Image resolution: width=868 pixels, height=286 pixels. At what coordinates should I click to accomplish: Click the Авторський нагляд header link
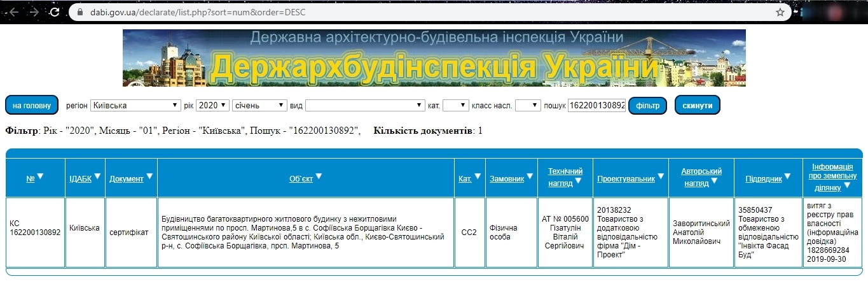[701, 177]
